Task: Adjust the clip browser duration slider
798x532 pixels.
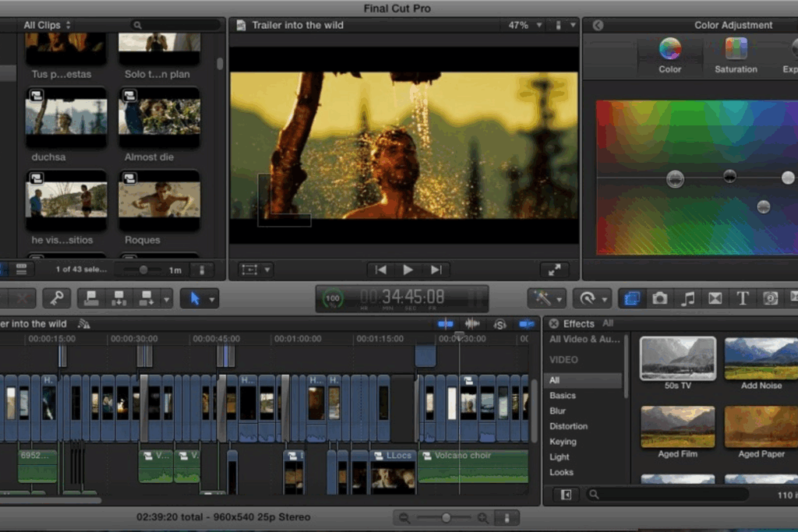Action: click(x=143, y=270)
